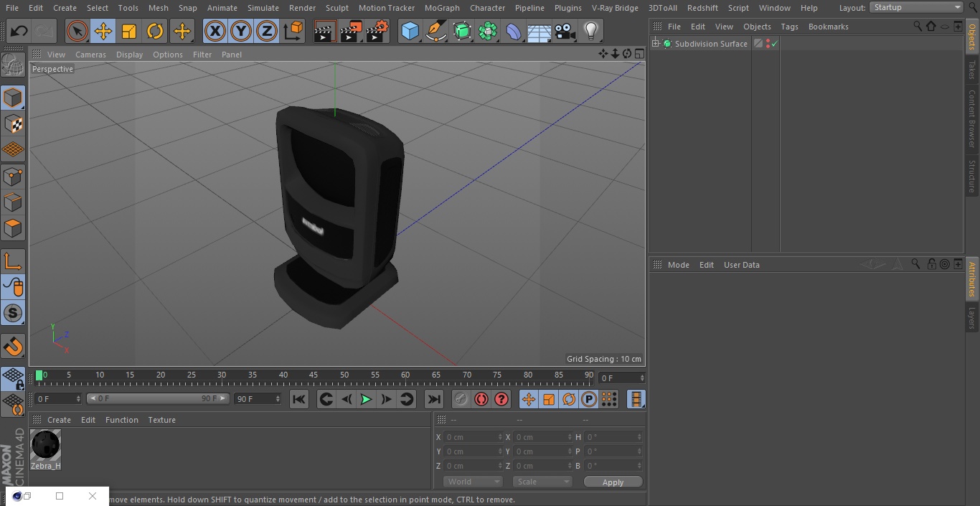Toggle Tweak mode mouse icon
This screenshot has height=506, width=980.
(x=13, y=287)
